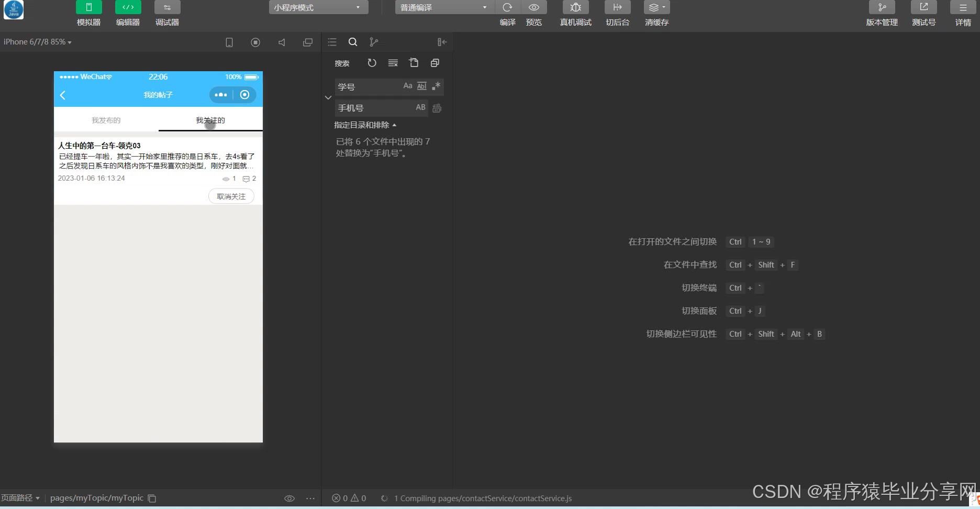Toggle match case Aa option
This screenshot has height=509, width=980.
[408, 86]
